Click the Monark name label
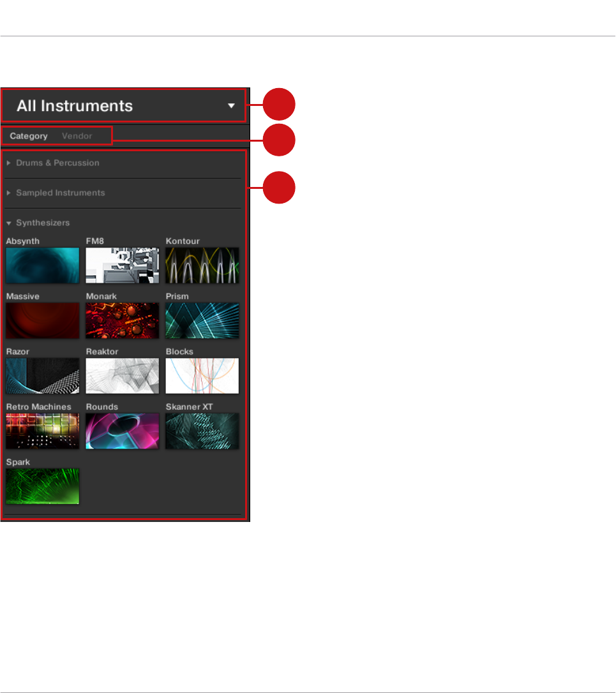The width and height of the screenshot is (616, 693). pos(101,296)
